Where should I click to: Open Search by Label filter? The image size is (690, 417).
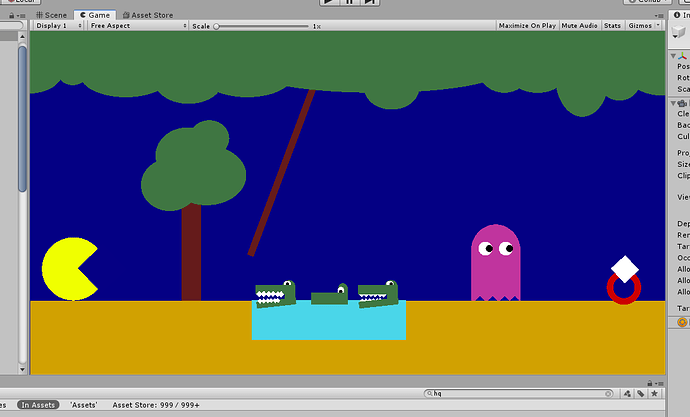click(641, 394)
